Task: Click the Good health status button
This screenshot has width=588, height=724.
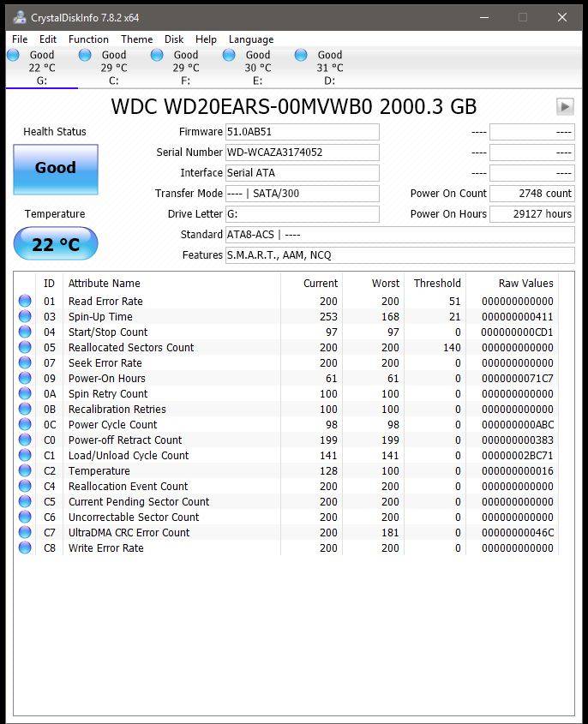Action: click(56, 170)
